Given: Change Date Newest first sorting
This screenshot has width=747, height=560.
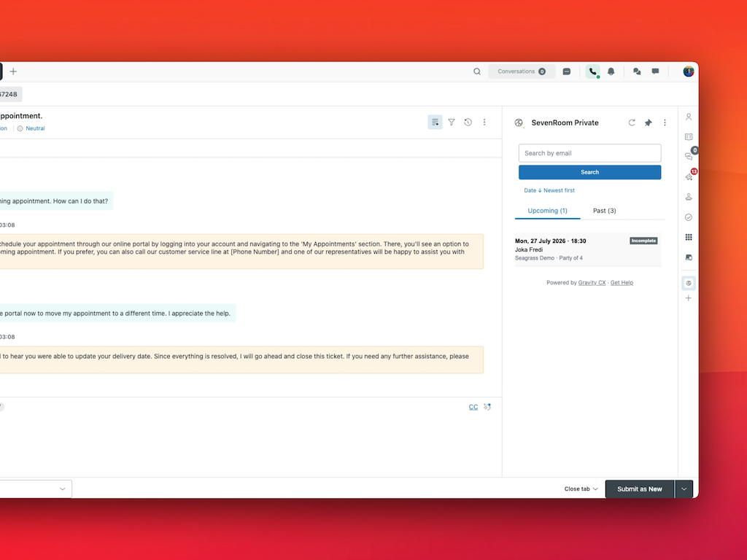Looking at the screenshot, I should click(549, 190).
